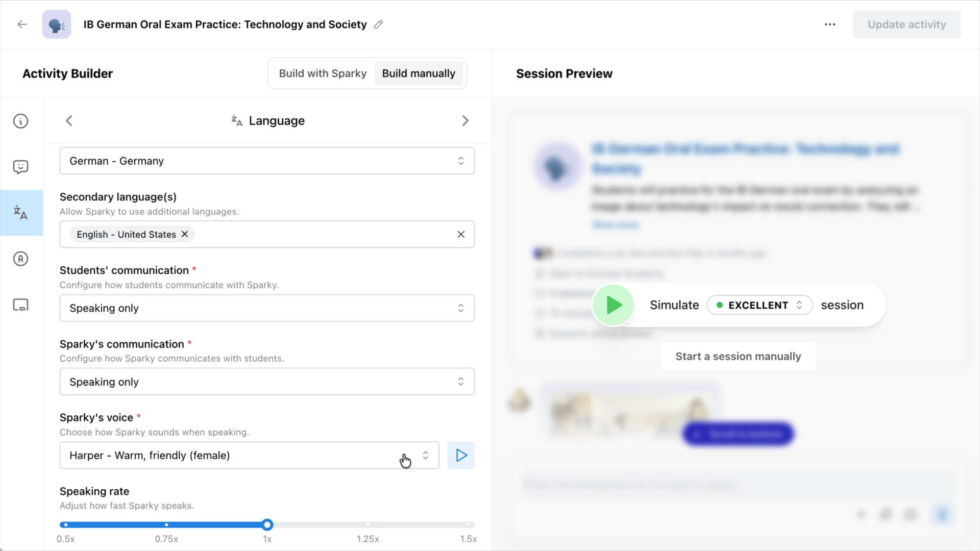Click the pencil icon to edit title

coord(378,24)
